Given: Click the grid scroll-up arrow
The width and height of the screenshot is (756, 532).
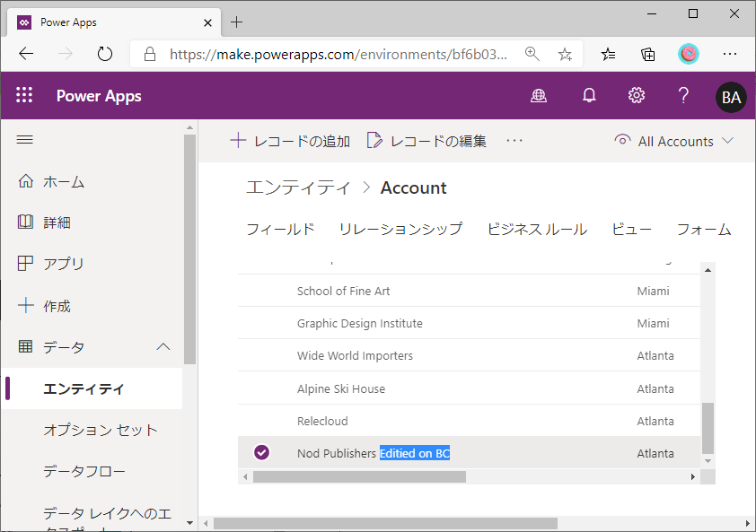Looking at the screenshot, I should click(x=708, y=270).
